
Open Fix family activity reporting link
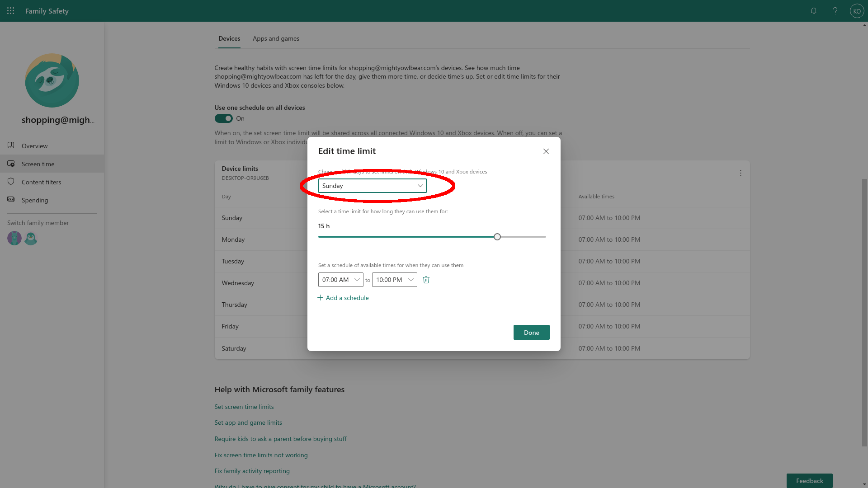(252, 471)
